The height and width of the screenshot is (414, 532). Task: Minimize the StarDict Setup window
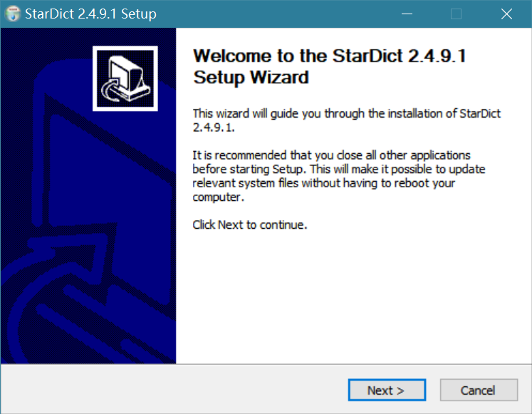coord(407,14)
